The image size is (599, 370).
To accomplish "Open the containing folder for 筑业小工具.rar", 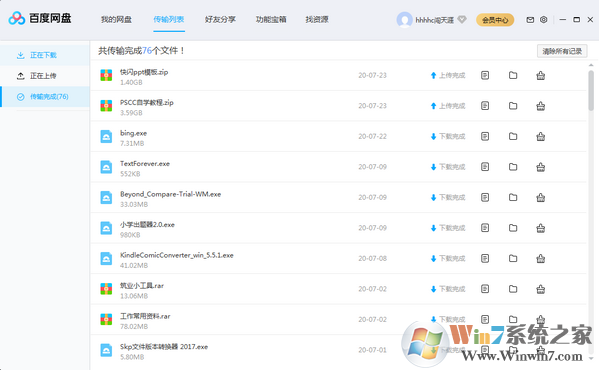I will pos(513,289).
